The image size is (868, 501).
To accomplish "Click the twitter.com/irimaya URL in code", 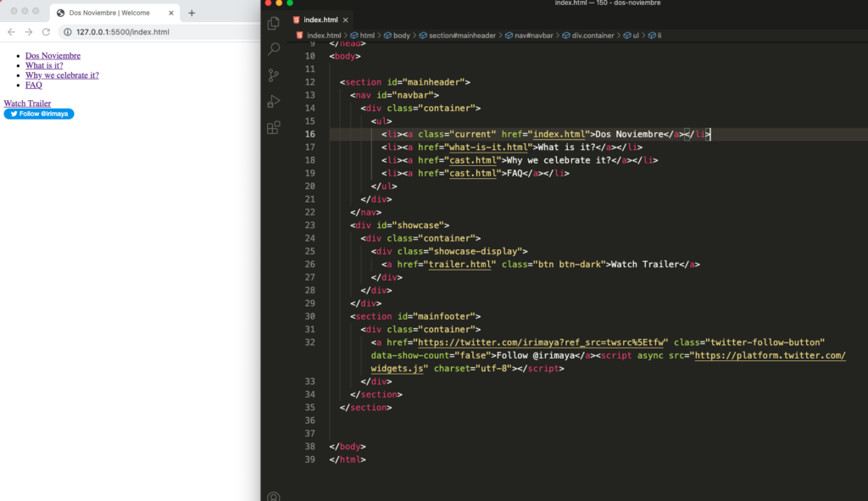I will [x=541, y=342].
